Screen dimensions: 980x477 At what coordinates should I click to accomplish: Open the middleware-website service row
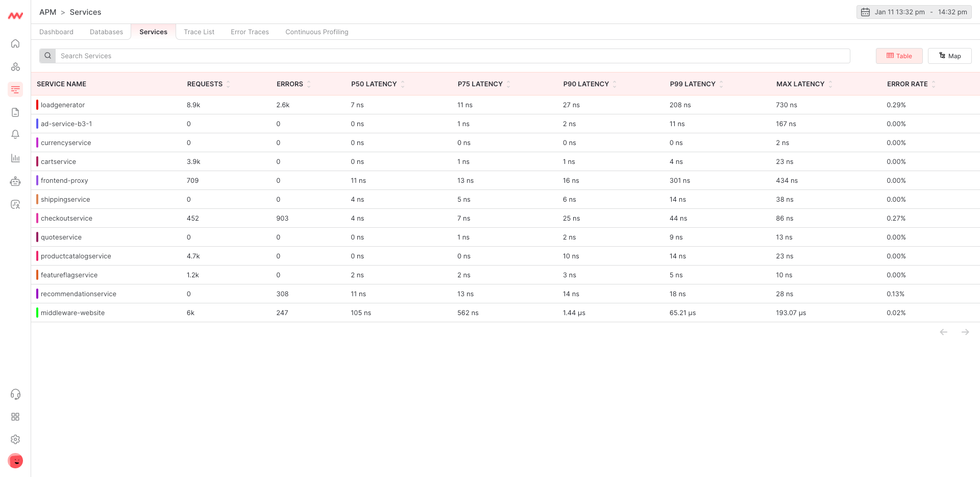point(73,313)
